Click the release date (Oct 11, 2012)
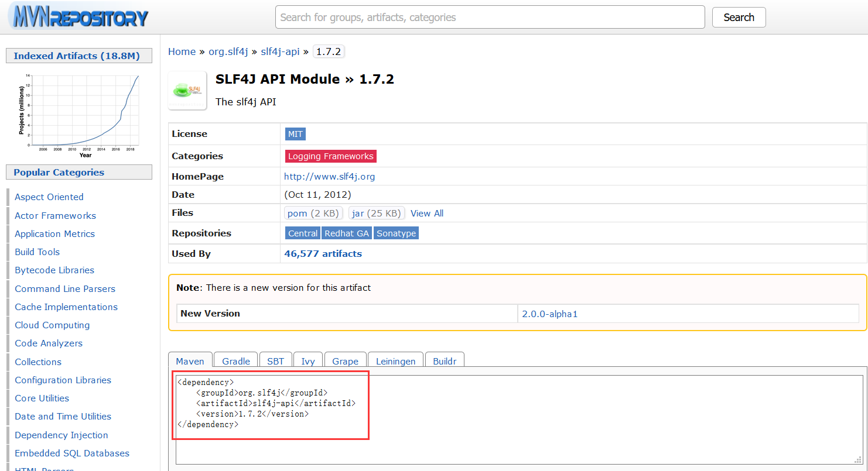 coord(317,195)
